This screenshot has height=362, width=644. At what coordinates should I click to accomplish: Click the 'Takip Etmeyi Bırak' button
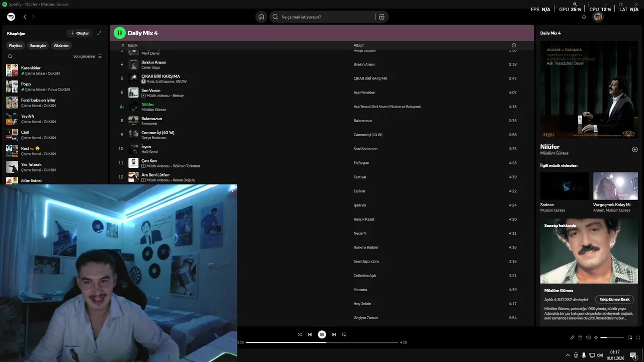click(x=614, y=299)
